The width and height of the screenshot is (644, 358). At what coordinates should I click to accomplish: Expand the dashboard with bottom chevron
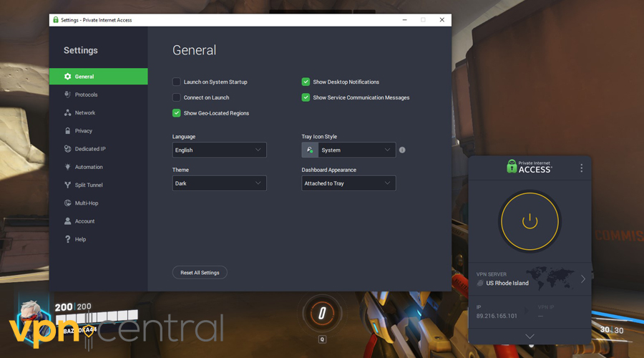(530, 337)
